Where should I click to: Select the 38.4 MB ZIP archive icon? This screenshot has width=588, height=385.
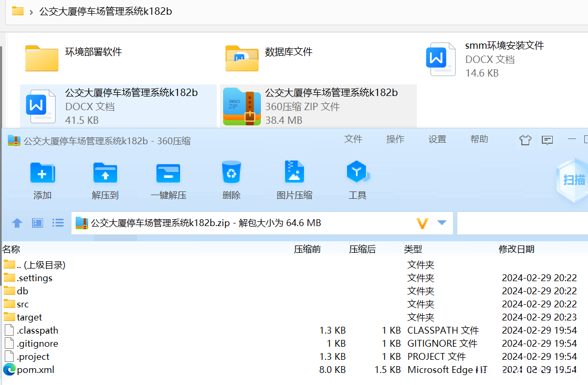point(242,106)
